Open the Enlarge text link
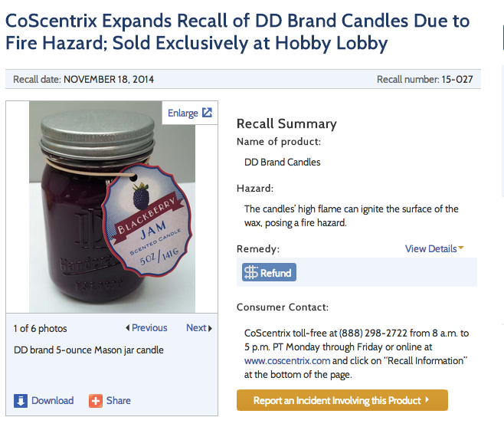The image size is (504, 427). pos(183,113)
